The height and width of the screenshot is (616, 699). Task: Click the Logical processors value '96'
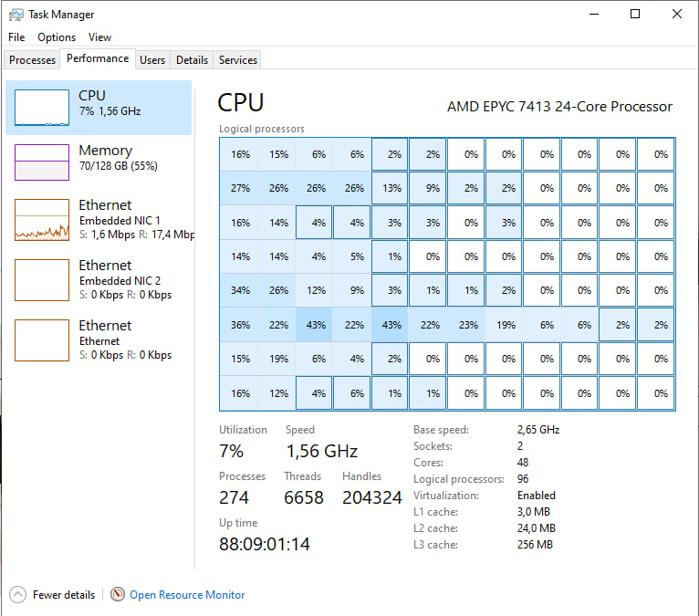pos(523,479)
